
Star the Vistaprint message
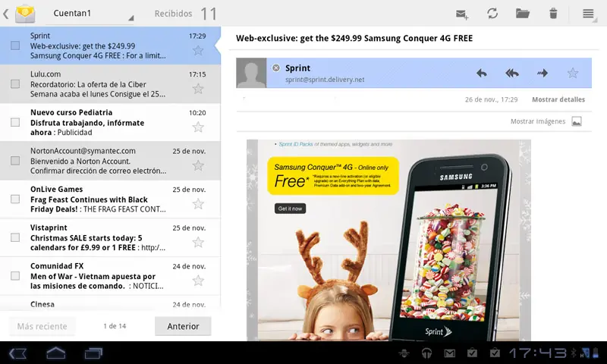pos(198,242)
